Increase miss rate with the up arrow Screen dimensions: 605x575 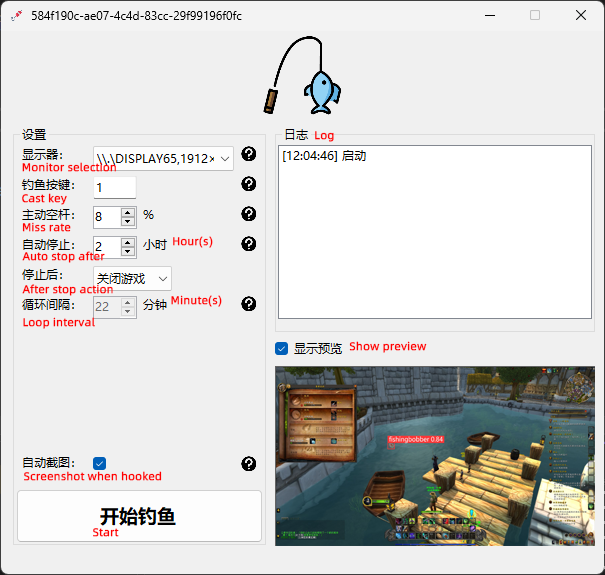(128, 211)
